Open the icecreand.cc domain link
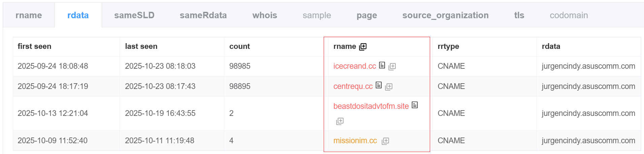Screen dimensions: 644x154 354,66
